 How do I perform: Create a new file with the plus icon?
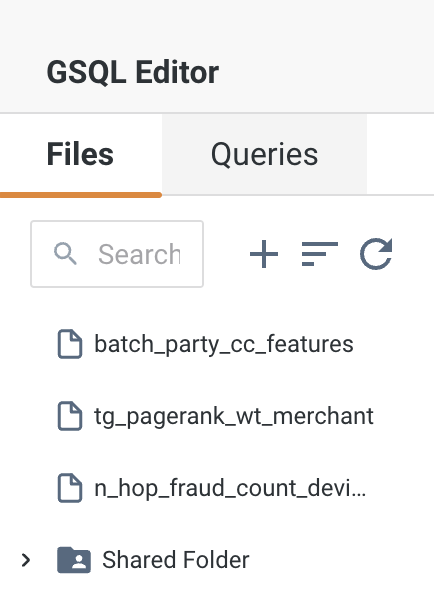tap(264, 254)
